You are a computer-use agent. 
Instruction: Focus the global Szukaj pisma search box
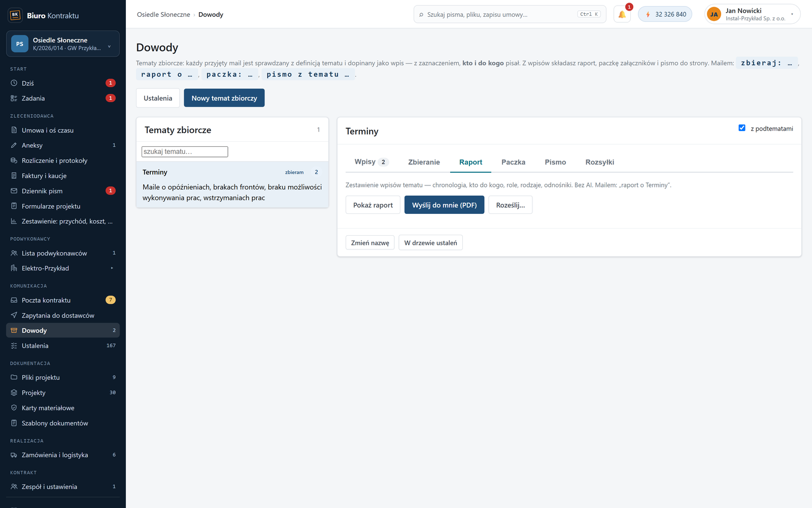pyautogui.click(x=510, y=14)
